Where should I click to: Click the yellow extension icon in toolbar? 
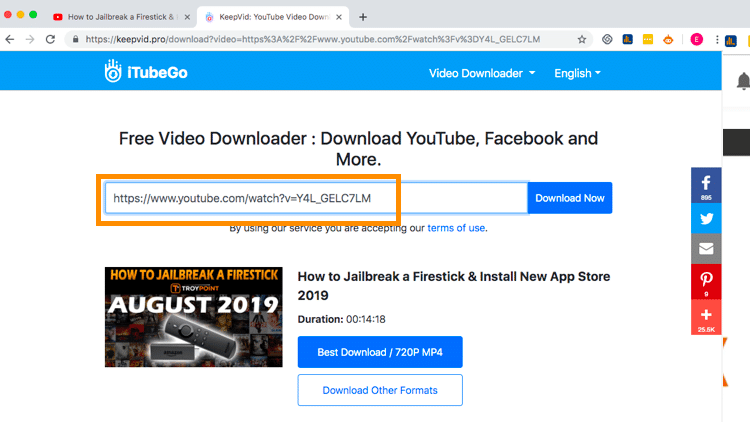648,40
